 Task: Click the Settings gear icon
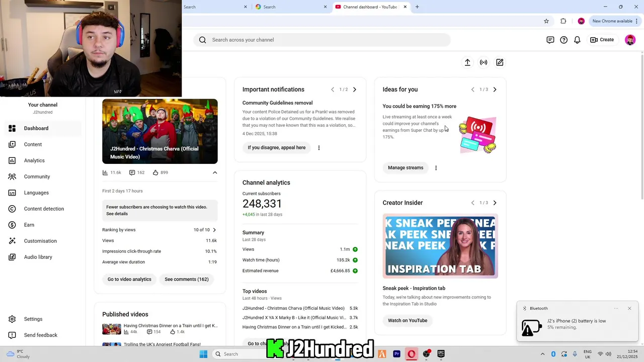(13, 319)
